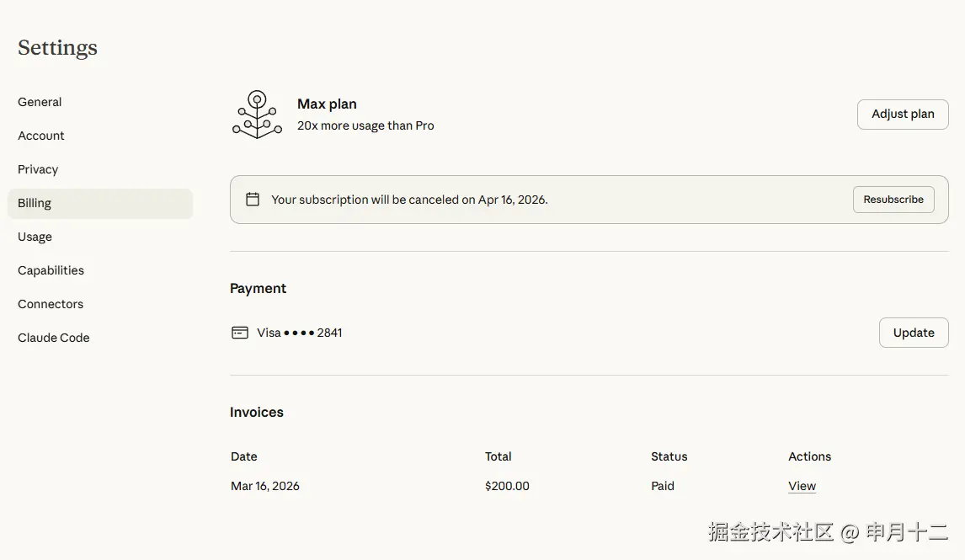Click the Visa card ending 2841 text

[x=300, y=333]
